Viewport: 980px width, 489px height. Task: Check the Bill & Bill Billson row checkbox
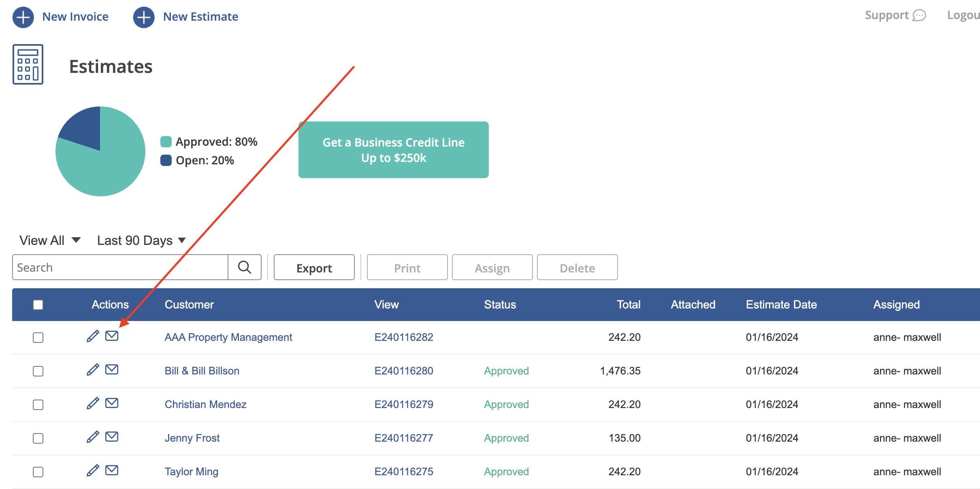38,371
